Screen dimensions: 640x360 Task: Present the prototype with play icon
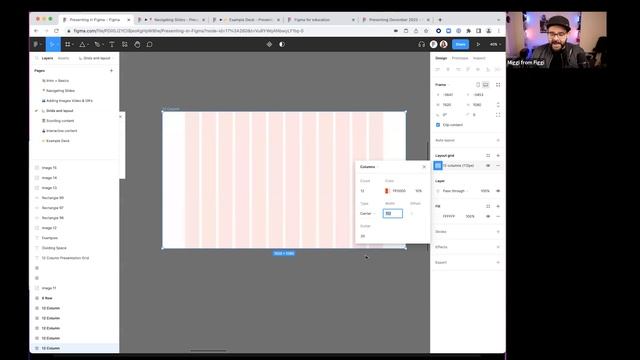(478, 44)
